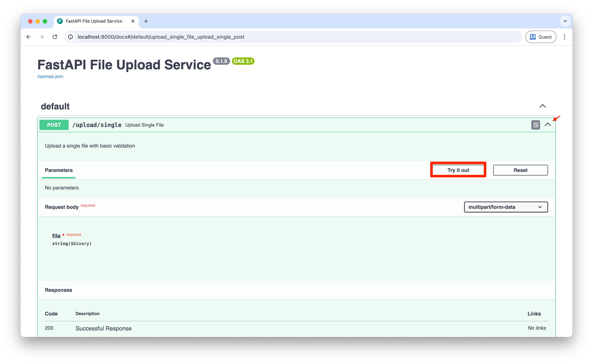Click the macOS green fullscreen button
This screenshot has height=364, width=593.
point(45,21)
